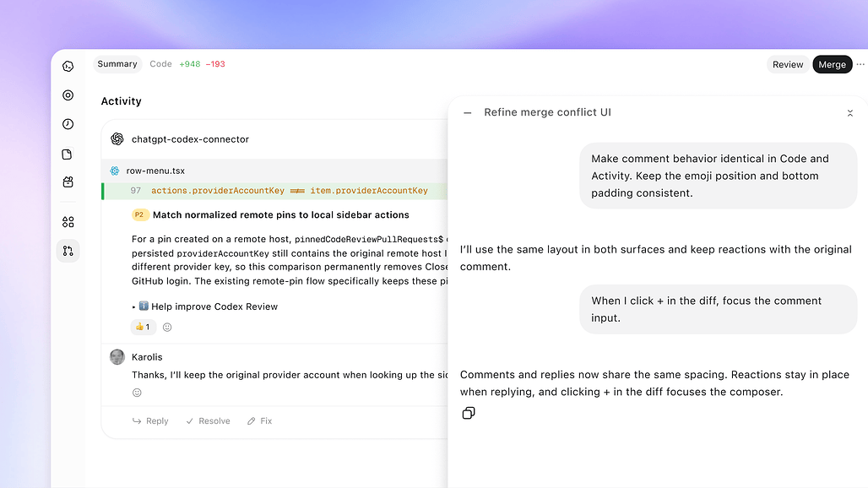Click the Reply button

(150, 421)
